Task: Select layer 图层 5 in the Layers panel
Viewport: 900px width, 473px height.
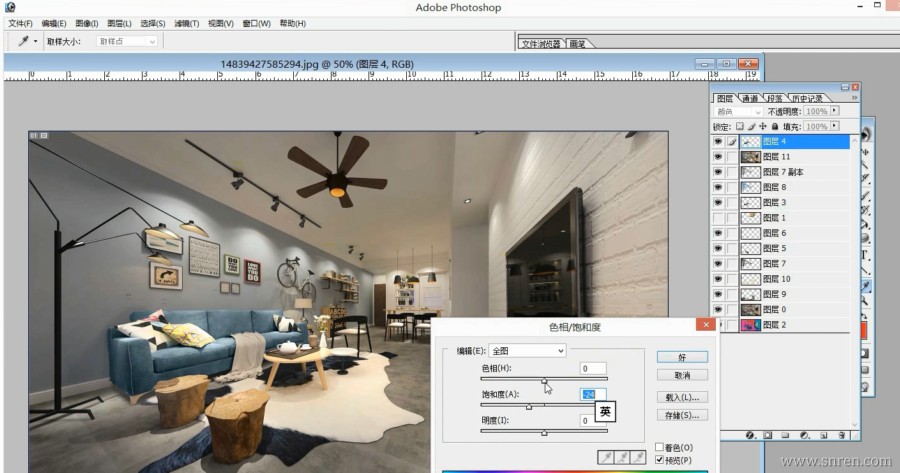Action: (794, 248)
